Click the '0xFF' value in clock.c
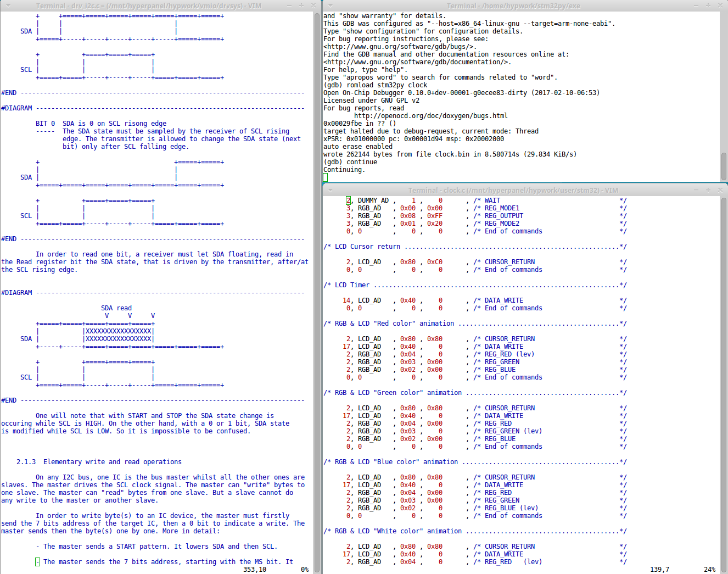728x574 pixels. tap(435, 216)
